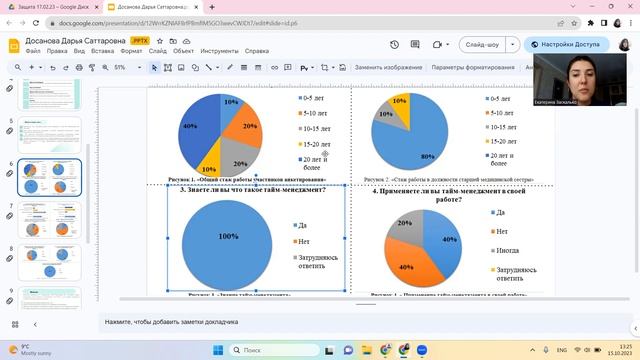Switch to grid view of slides
The image size is (640, 360).
click(15, 324)
